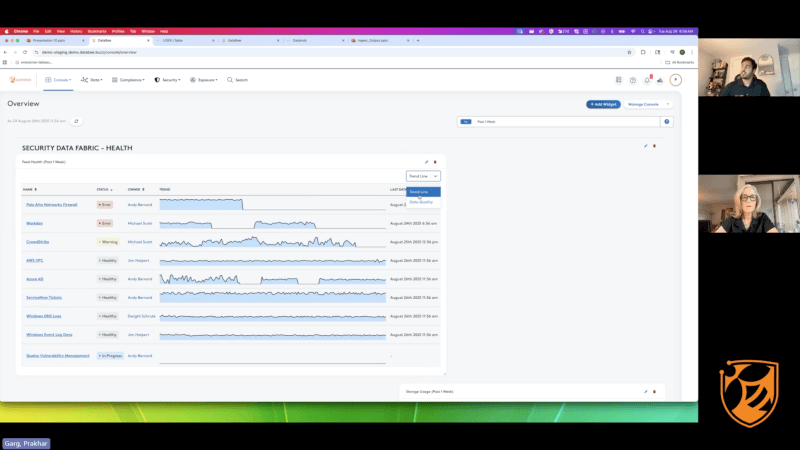The height and width of the screenshot is (450, 800).
Task: Open the Chrome Bookmarks menu
Action: 97,31
